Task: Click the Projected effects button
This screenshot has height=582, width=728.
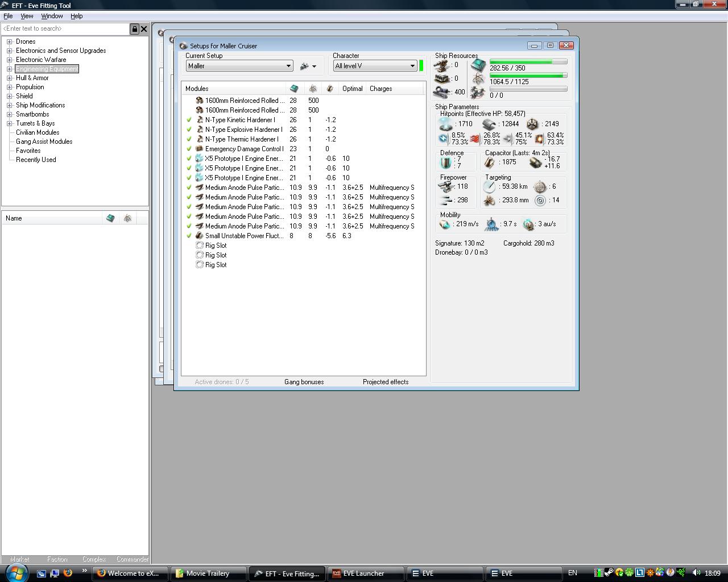Action: point(386,382)
